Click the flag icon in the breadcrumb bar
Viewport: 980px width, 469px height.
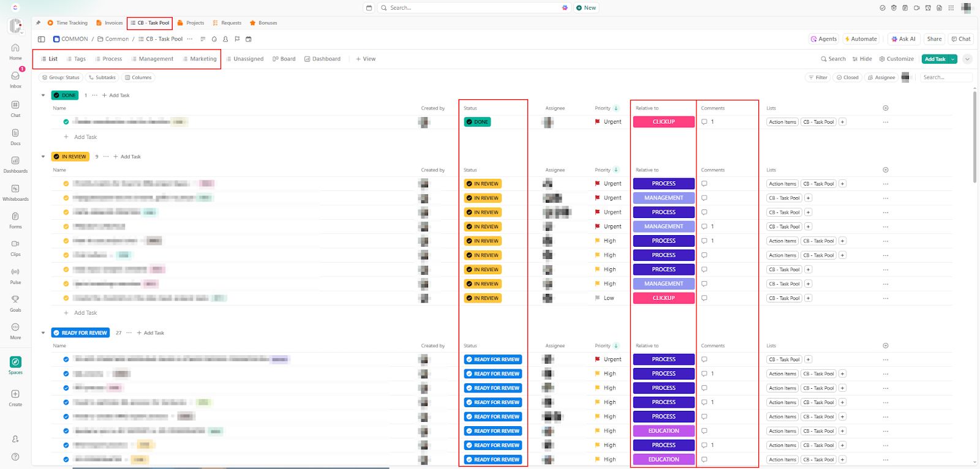point(237,39)
